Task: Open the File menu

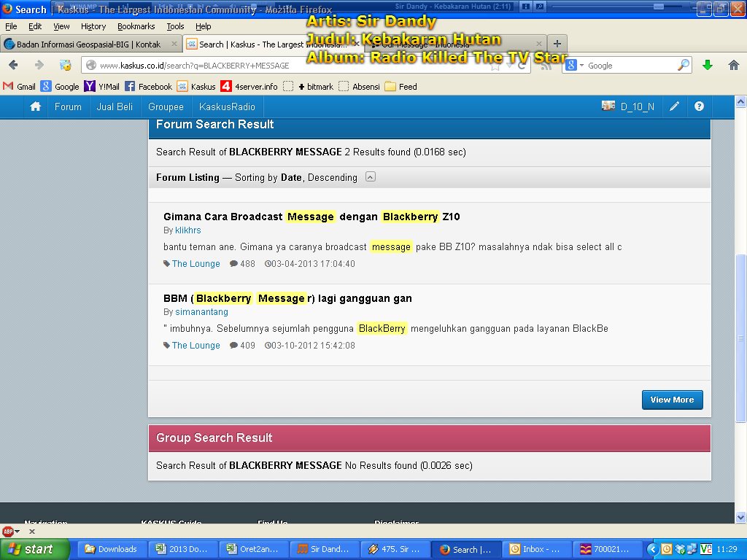Action: [x=11, y=26]
